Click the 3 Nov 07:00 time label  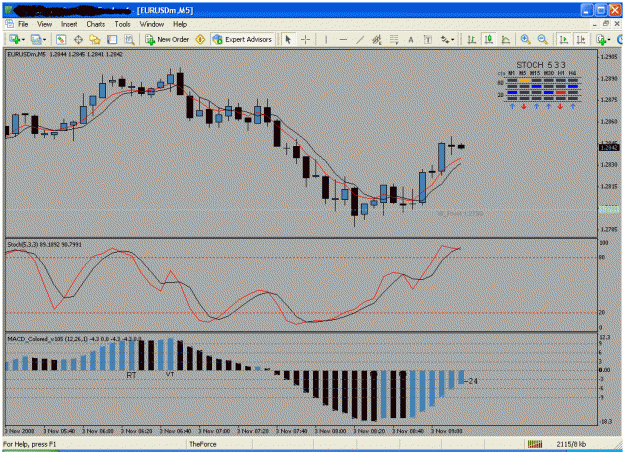[214, 431]
